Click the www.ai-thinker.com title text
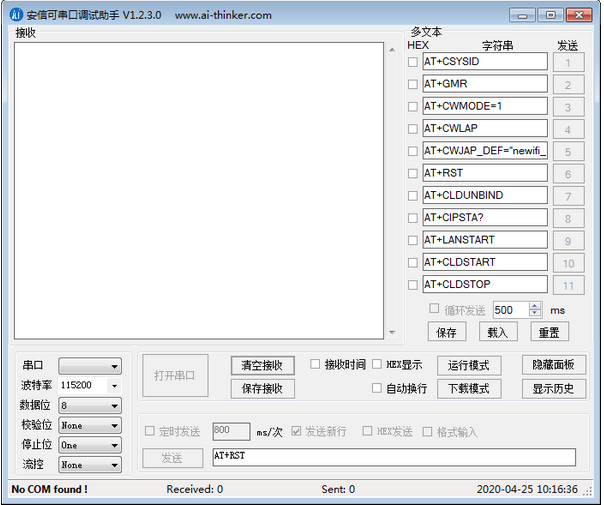 pyautogui.click(x=223, y=15)
